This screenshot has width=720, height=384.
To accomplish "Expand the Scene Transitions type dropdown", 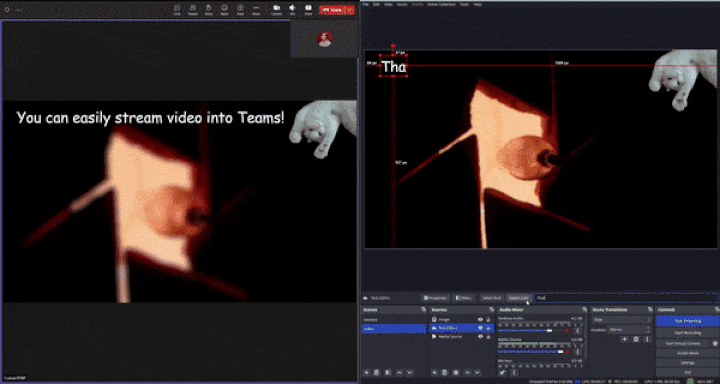I will click(621, 320).
